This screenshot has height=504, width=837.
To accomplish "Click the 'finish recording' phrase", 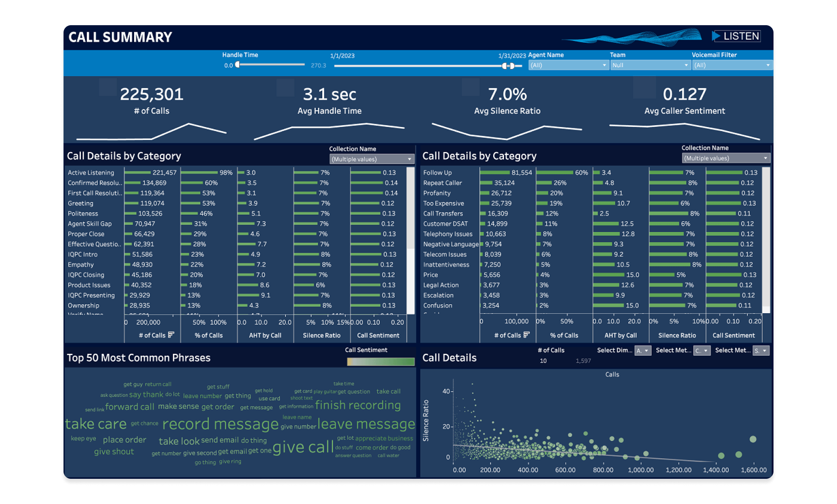I will (x=358, y=405).
